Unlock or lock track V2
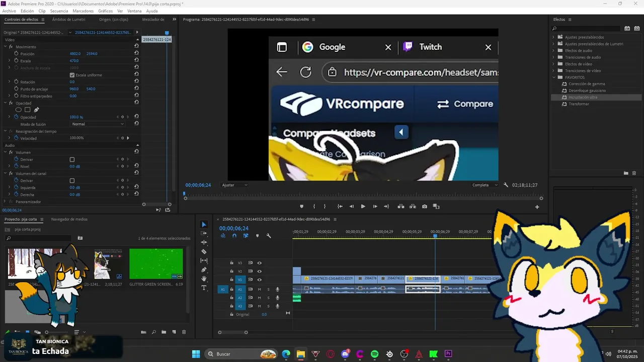Viewport: 644px width, 362px height. click(231, 271)
